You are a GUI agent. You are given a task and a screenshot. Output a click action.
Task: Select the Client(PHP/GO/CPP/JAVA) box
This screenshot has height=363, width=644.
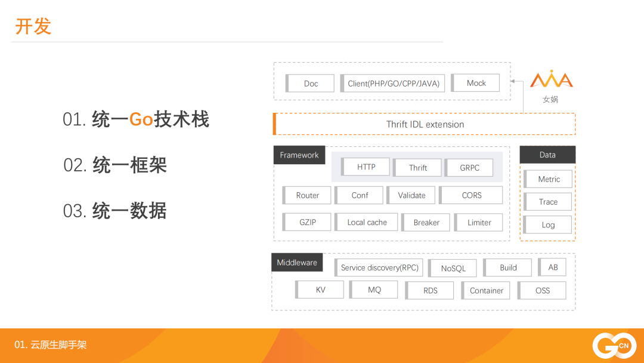coord(392,84)
